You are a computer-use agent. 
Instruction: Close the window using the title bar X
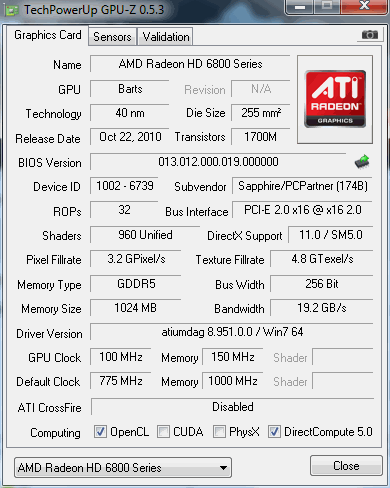point(364,7)
